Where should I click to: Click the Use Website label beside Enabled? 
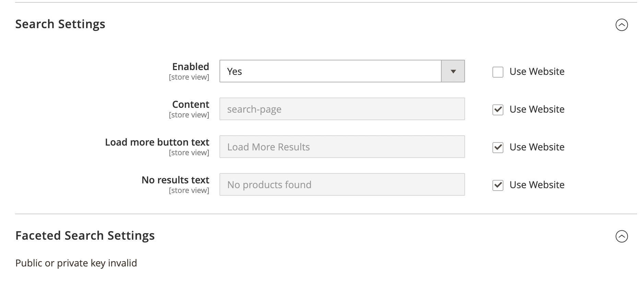pos(537,71)
